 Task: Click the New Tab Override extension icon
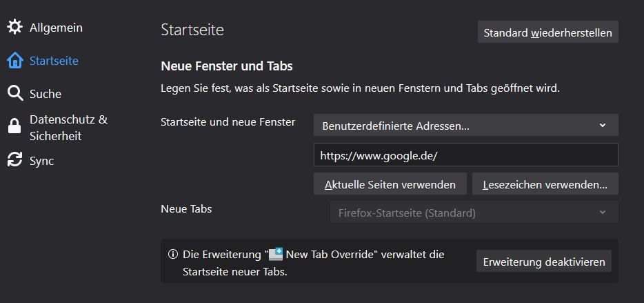[x=276, y=254]
